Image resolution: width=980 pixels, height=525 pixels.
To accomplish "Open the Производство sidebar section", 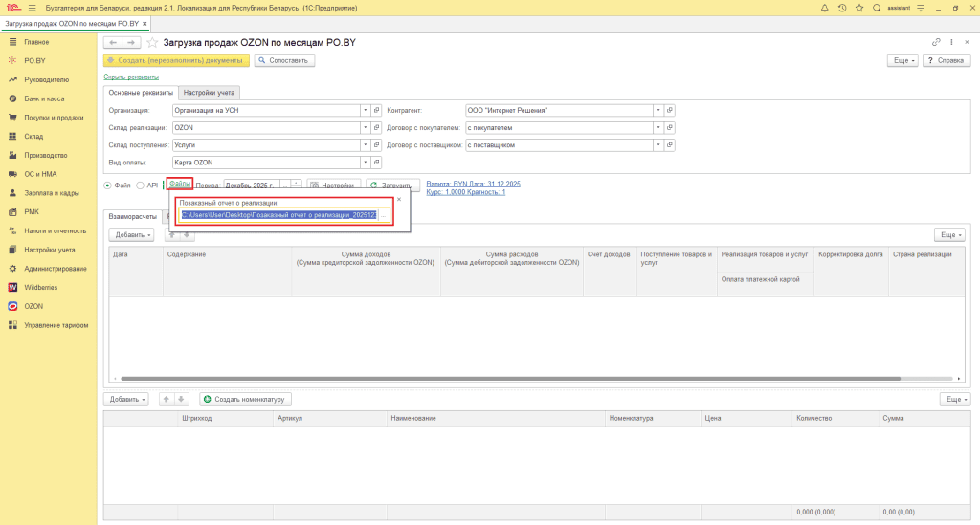I will tap(46, 155).
